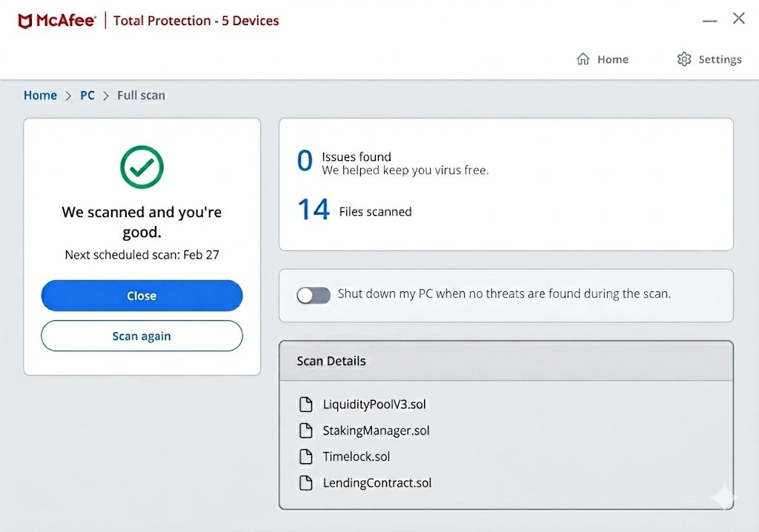This screenshot has width=759, height=532.
Task: Minimize the McAfee window
Action: click(709, 21)
